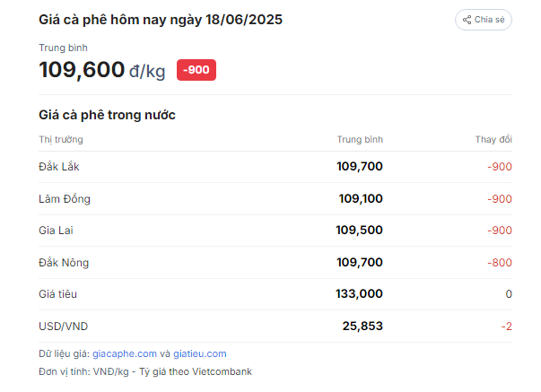The width and height of the screenshot is (541, 392).
Task: Click the 109,600 average price figure
Action: coord(82,70)
